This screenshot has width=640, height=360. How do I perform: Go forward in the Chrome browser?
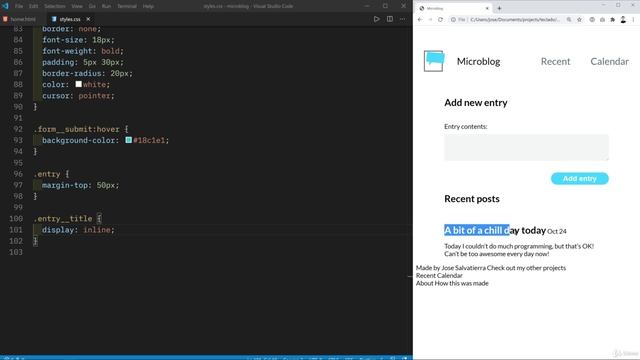(430, 20)
